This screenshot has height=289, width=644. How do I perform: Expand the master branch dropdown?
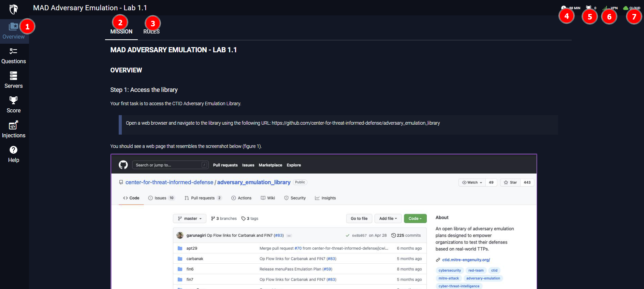[190, 219]
